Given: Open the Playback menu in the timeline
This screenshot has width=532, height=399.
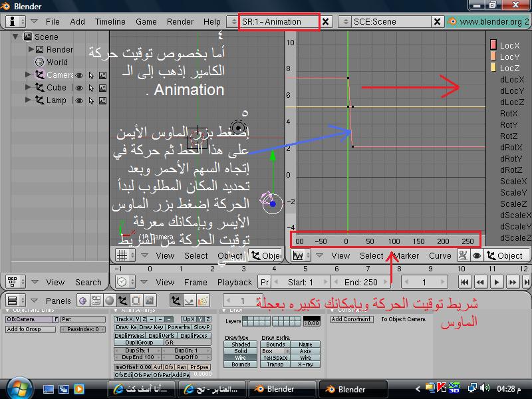Looking at the screenshot, I should pos(235,282).
